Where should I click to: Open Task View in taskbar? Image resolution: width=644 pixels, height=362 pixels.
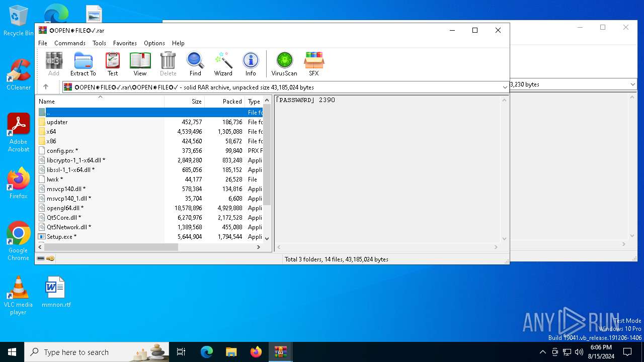(x=181, y=352)
